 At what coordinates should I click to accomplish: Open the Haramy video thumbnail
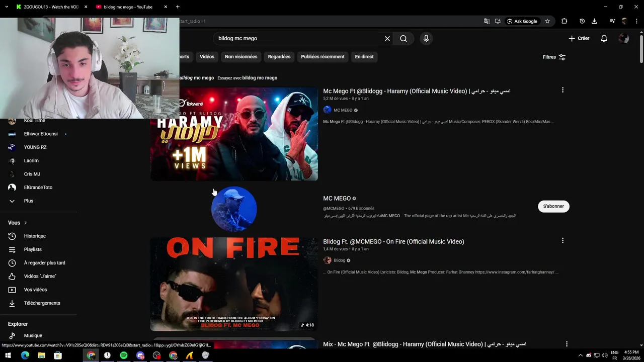tap(234, 134)
